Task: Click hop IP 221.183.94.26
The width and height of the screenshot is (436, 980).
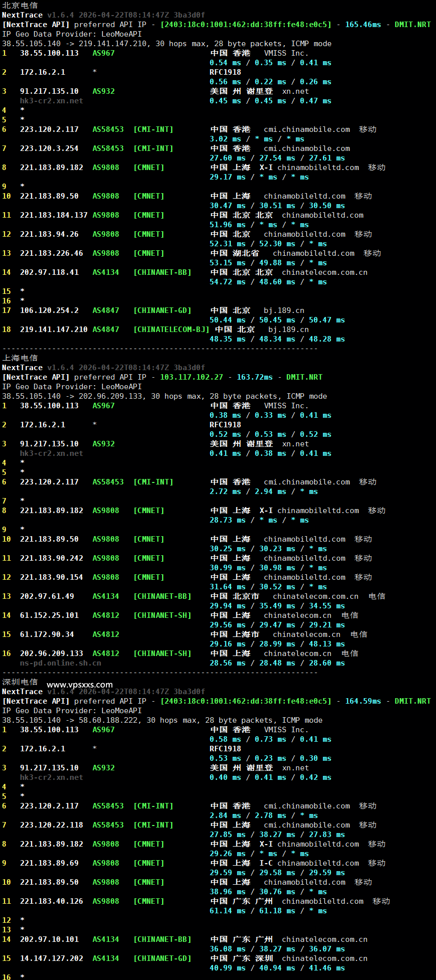Action: tap(49, 234)
